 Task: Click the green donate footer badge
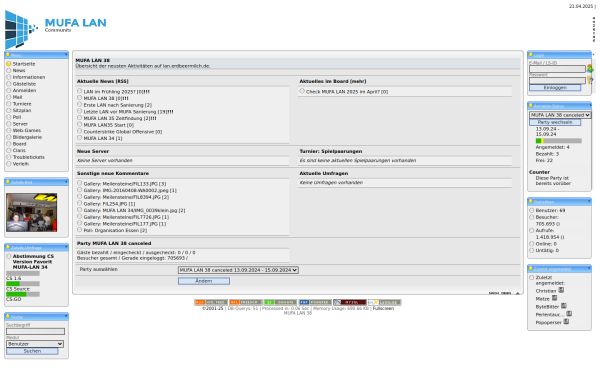(280, 302)
